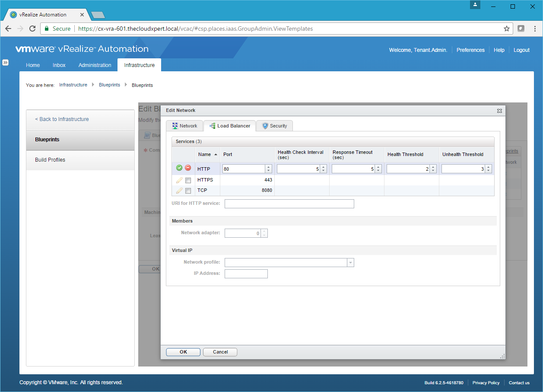Increase the Port value with up arrow

click(x=268, y=167)
